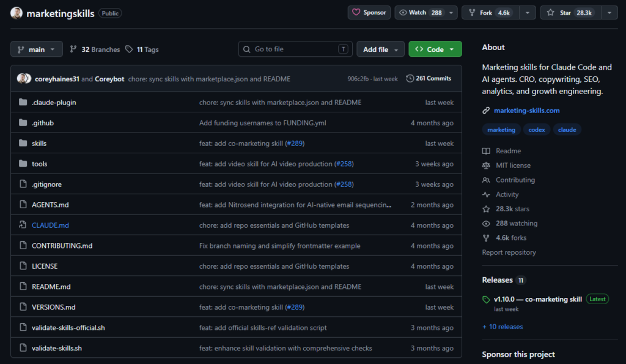This screenshot has width=626, height=364.
Task: Click the repository owner avatar beside marketingskills
Action: click(x=17, y=13)
